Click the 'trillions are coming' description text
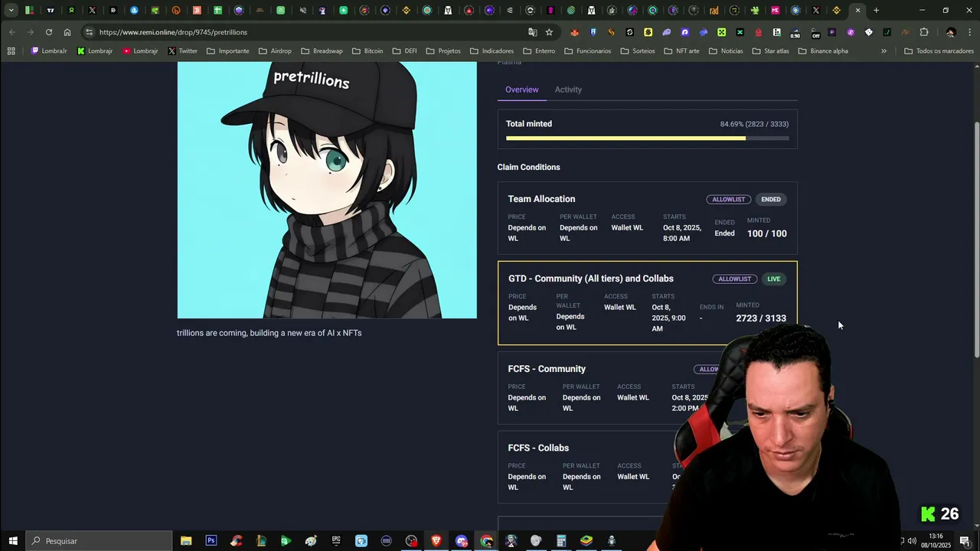Image resolution: width=980 pixels, height=551 pixels. tap(269, 333)
